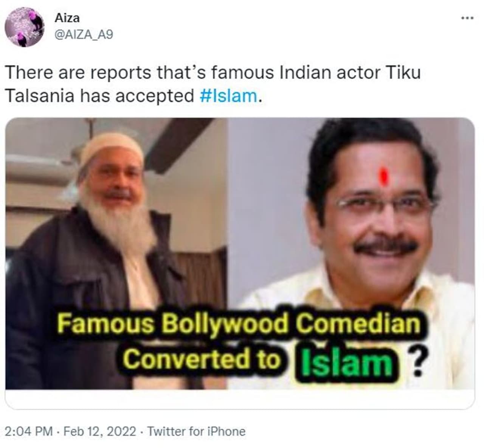The image size is (484, 448).
Task: Click Aiza's round profile avatar
Action: 24,27
